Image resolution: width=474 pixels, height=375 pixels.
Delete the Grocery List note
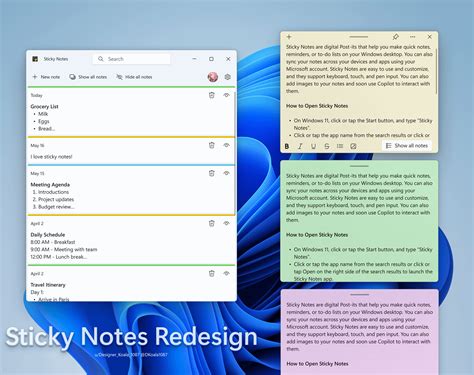coord(212,95)
